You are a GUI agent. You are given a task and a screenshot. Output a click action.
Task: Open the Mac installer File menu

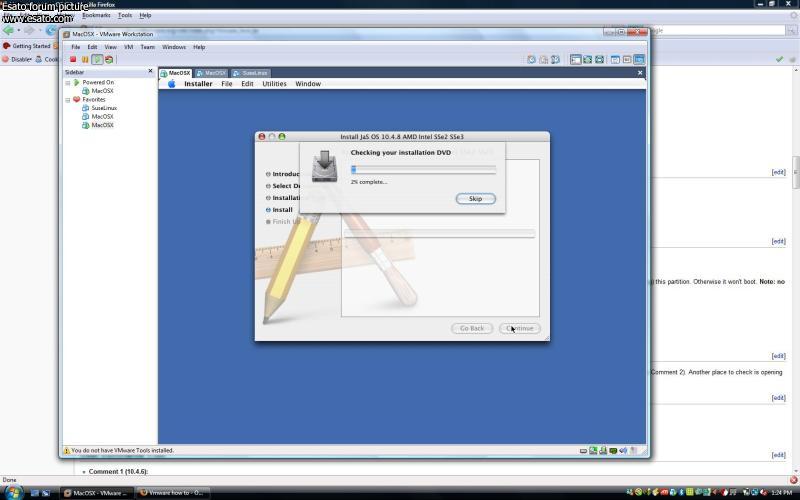coord(227,84)
